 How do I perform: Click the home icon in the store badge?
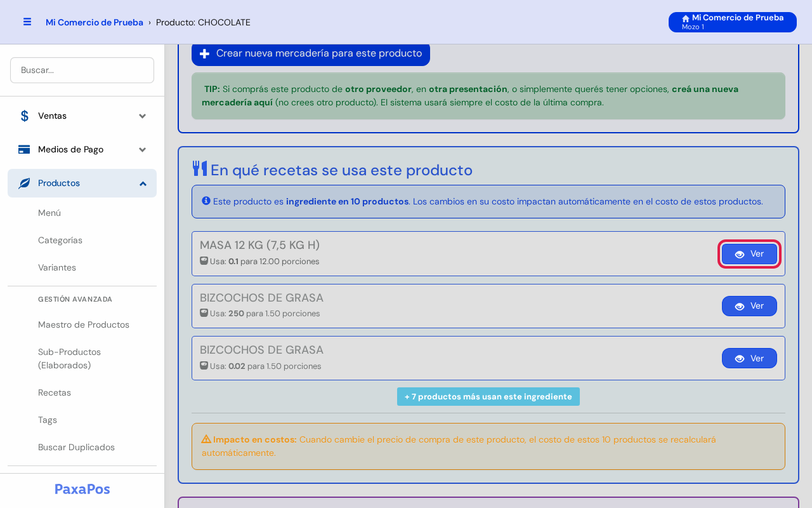click(686, 18)
